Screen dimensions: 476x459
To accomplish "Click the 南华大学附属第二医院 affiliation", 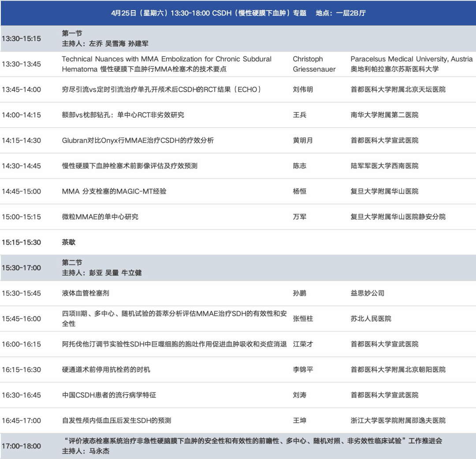I will [x=384, y=115].
